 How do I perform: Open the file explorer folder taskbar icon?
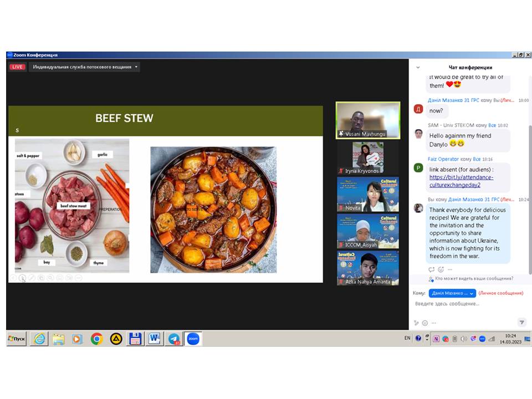tap(58, 339)
